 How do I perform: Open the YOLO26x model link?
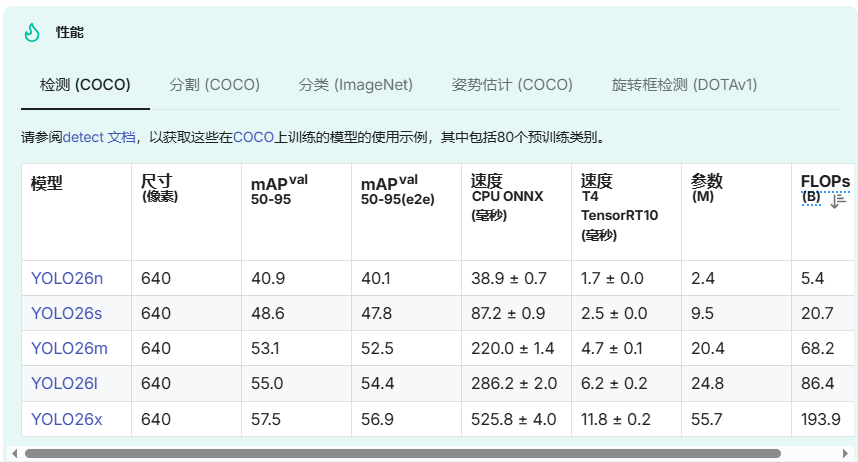pos(66,419)
